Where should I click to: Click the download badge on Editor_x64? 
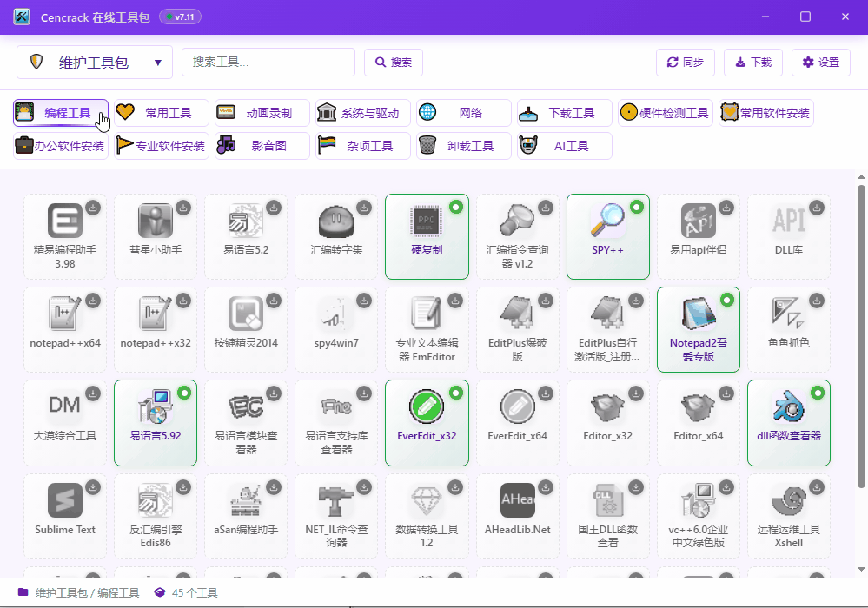(x=726, y=393)
